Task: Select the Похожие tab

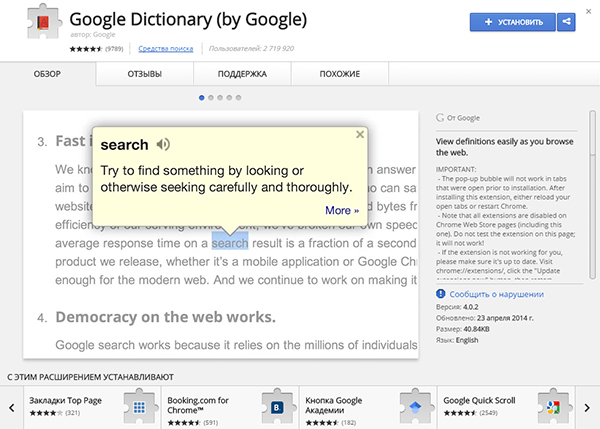Action: (x=340, y=74)
